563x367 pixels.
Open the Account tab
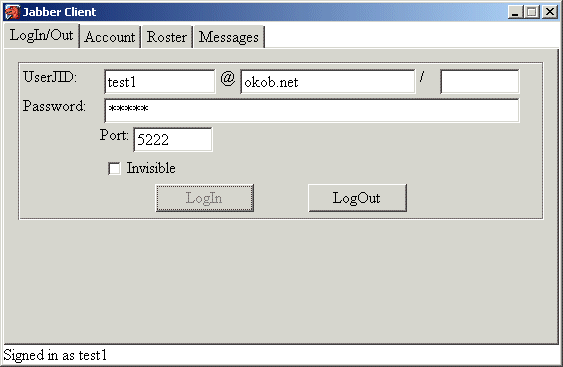click(110, 37)
